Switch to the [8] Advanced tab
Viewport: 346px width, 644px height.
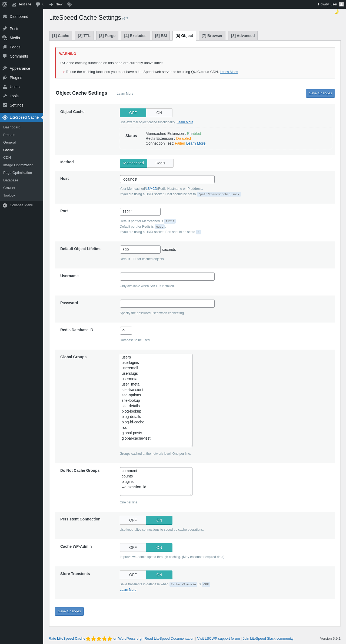tap(243, 36)
